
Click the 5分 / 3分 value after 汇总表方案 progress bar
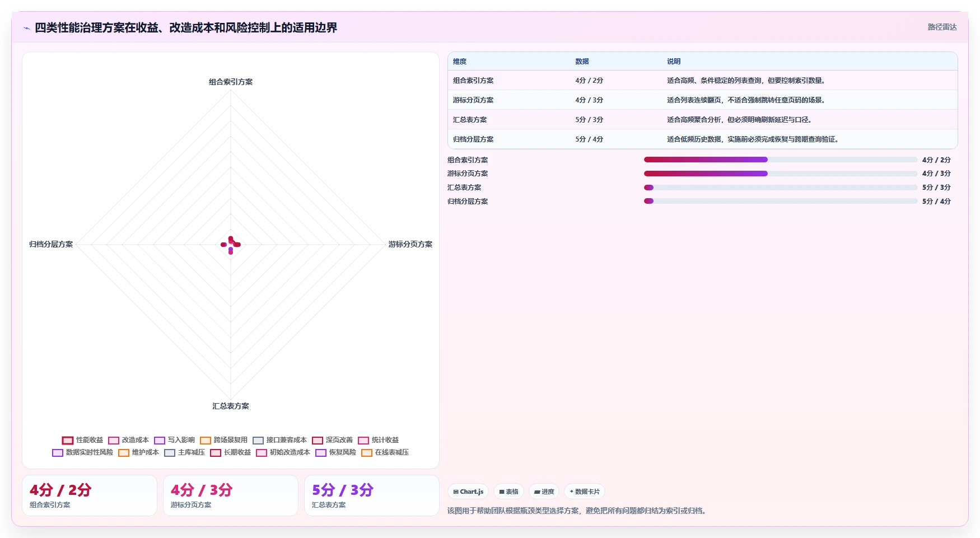click(x=936, y=188)
